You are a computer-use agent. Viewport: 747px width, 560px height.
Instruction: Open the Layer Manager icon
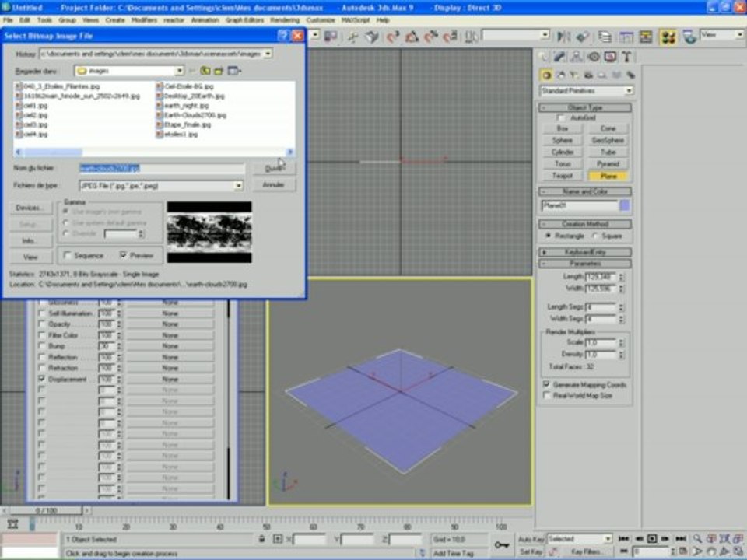605,37
